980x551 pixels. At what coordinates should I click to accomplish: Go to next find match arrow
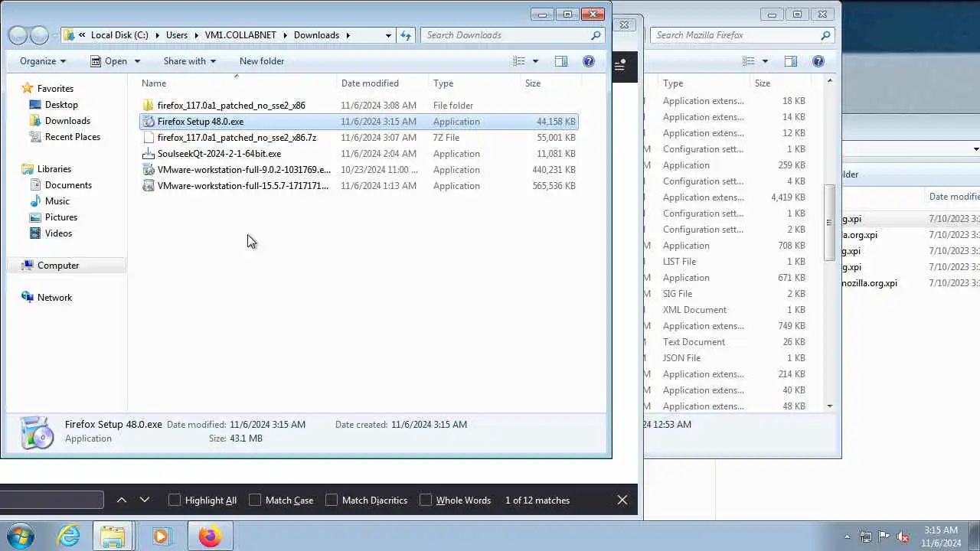pyautogui.click(x=145, y=500)
